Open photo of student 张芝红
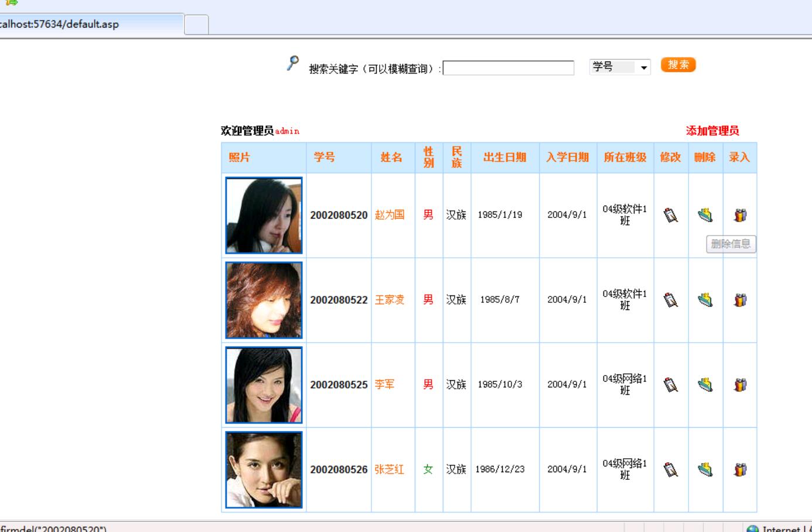Image resolution: width=812 pixels, height=532 pixels. click(x=264, y=470)
